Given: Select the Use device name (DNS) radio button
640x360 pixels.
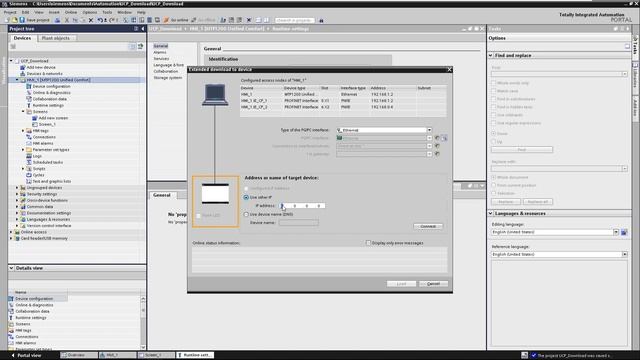Looking at the screenshot, I should click(246, 214).
